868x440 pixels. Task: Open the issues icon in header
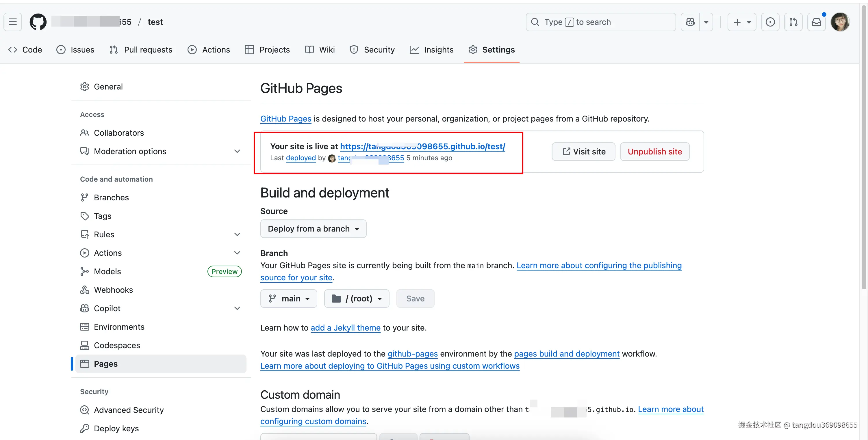(x=770, y=22)
